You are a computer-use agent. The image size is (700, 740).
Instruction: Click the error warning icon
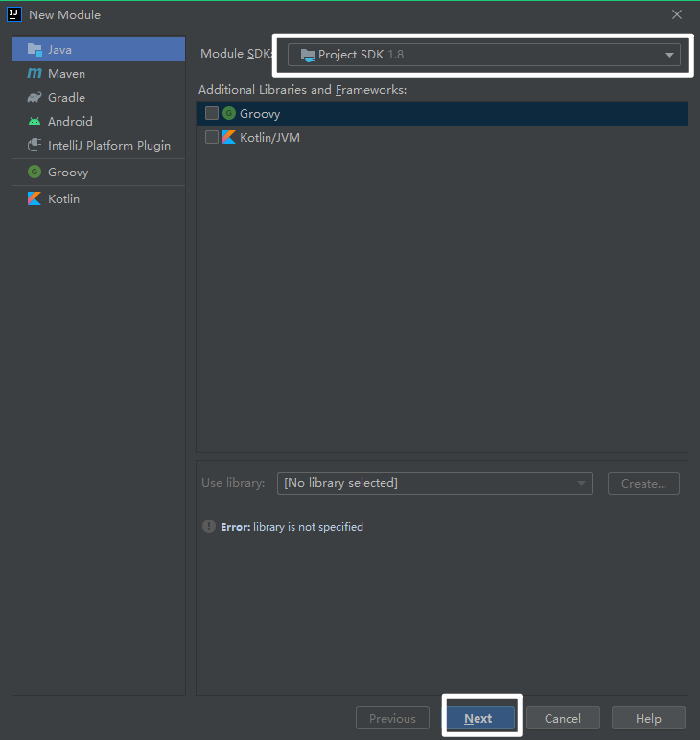point(209,526)
